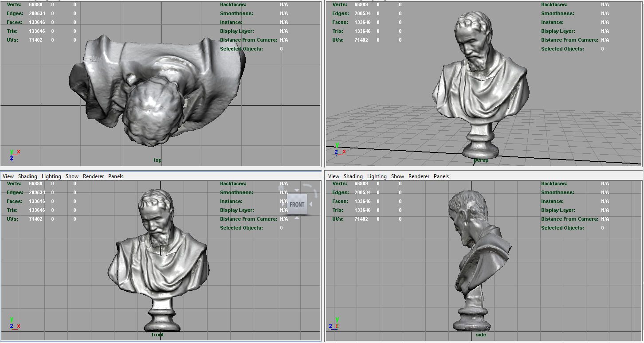Image resolution: width=644 pixels, height=343 pixels.
Task: Click the 'persp' camera name label
Action: point(481,160)
